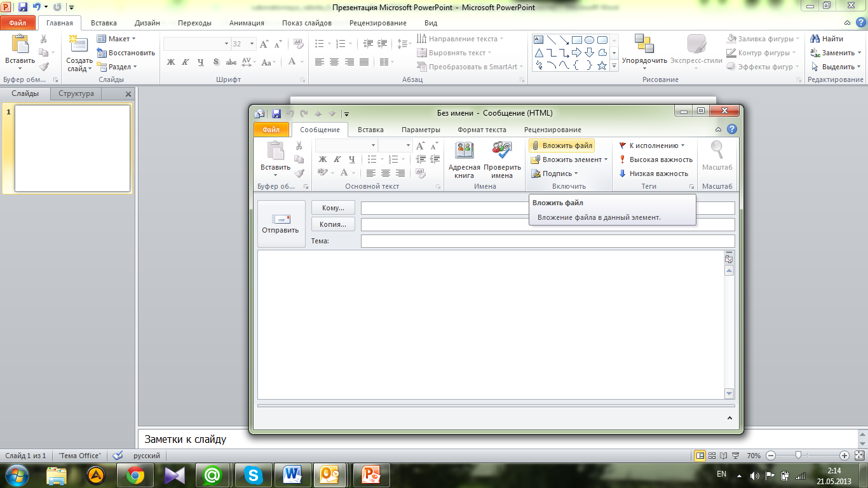Image resolution: width=868 pixels, height=488 pixels.
Task: Open the Копия recipients button
Action: click(x=333, y=224)
